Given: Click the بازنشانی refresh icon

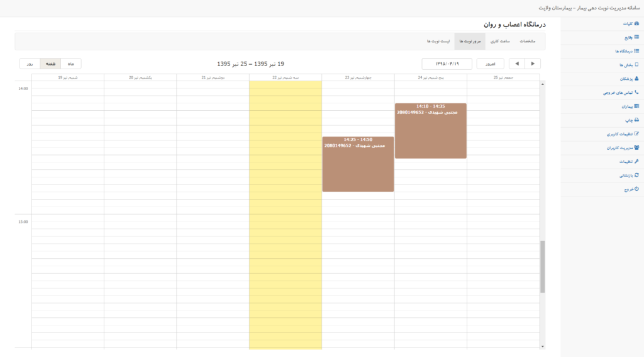Looking at the screenshot, I should [x=636, y=175].
